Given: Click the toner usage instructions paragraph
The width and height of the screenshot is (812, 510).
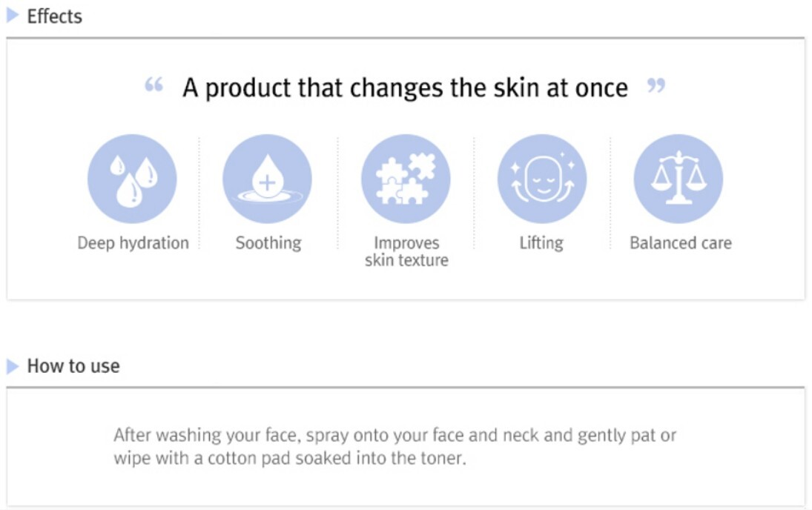Looking at the screenshot, I should (x=395, y=446).
